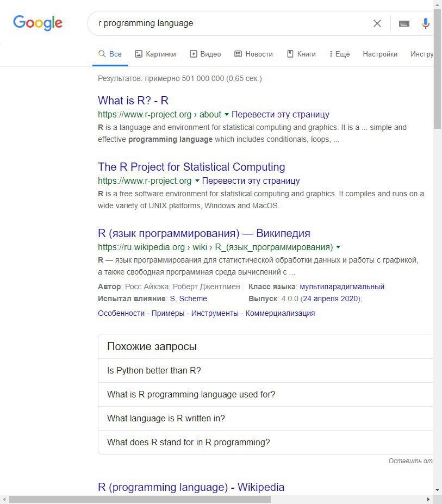Open the 24 апреля 2020 link
The height and width of the screenshot is (504, 442).
[x=330, y=298]
